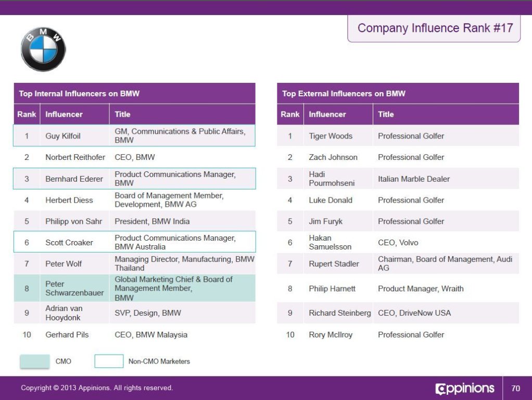Image resolution: width=532 pixels, height=400 pixels.
Task: Click the Non-CMO Marketers legend box
Action: (109, 361)
